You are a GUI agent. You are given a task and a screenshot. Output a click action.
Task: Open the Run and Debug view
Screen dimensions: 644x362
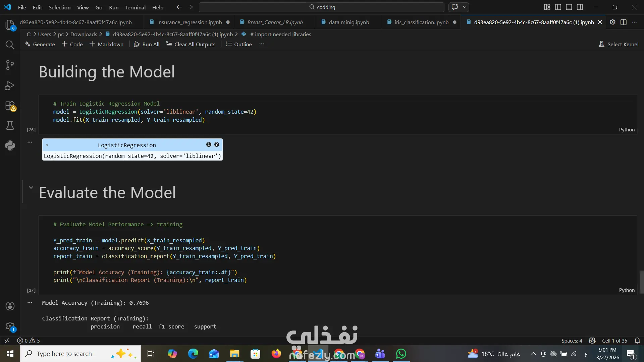10,86
